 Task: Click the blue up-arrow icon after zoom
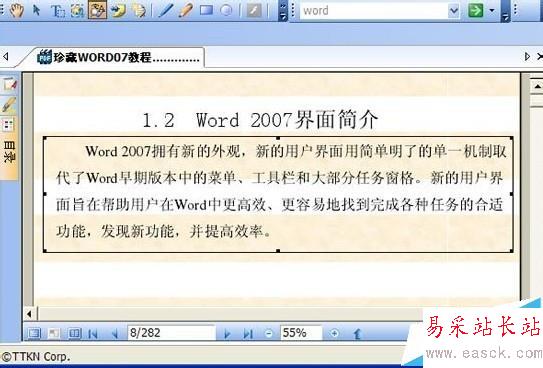(357, 334)
